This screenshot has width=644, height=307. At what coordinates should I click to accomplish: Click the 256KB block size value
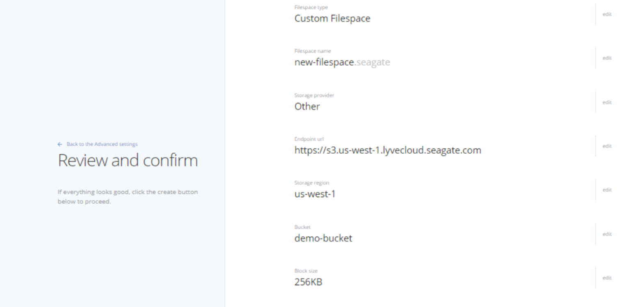tap(308, 282)
